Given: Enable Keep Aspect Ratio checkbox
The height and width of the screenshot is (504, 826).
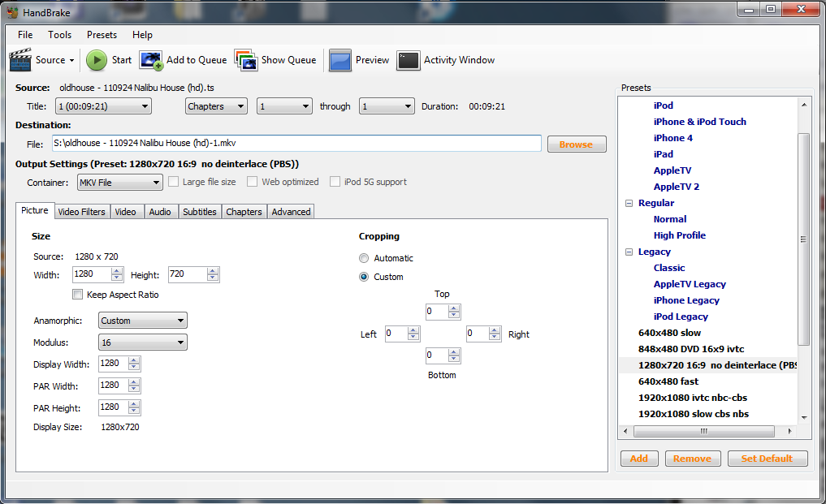Looking at the screenshot, I should click(x=77, y=295).
